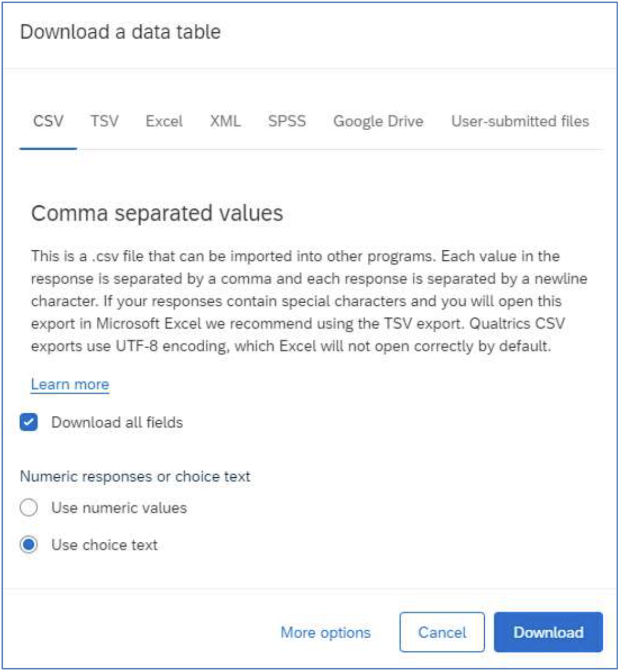Click the Cancel button
Image resolution: width=621 pixels, height=672 pixels.
[442, 633]
